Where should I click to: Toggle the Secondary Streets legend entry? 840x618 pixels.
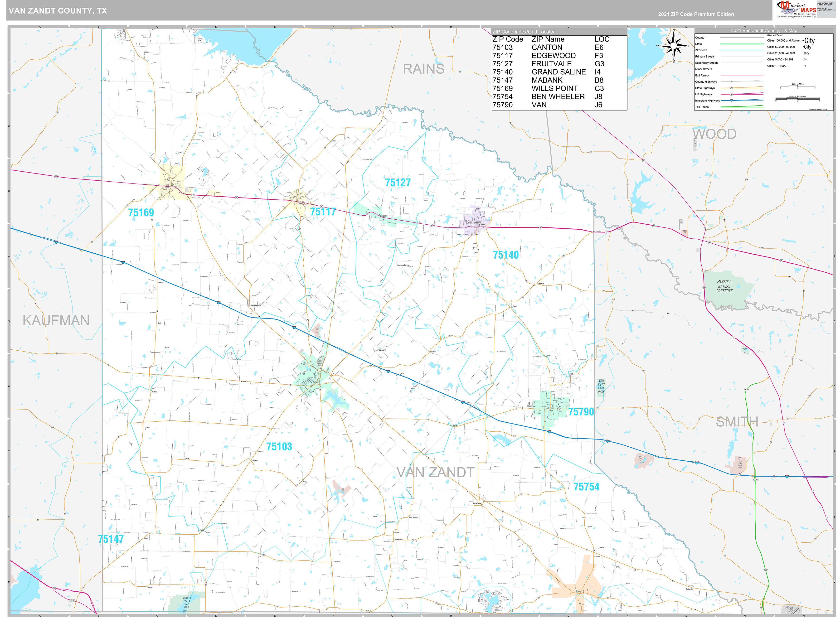point(707,63)
